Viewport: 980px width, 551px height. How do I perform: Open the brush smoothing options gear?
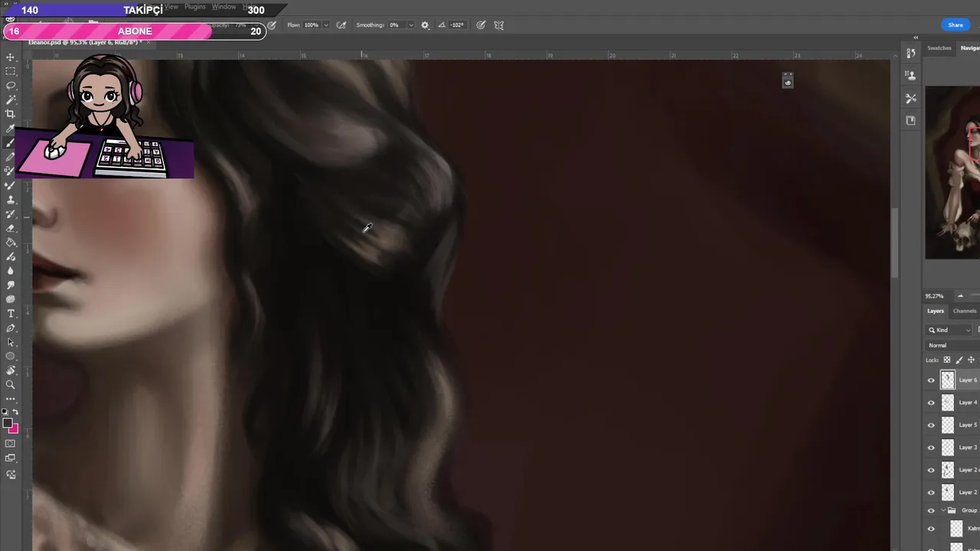425,25
